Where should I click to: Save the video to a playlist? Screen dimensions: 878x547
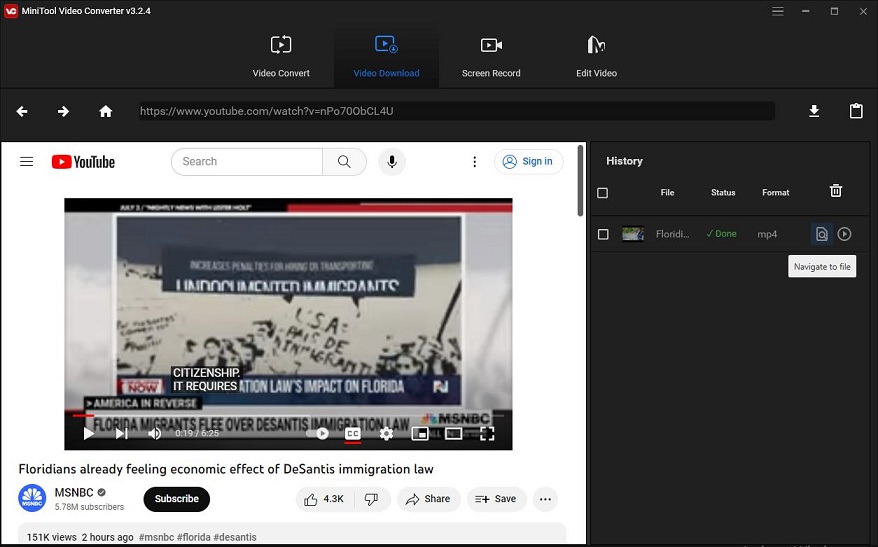496,499
